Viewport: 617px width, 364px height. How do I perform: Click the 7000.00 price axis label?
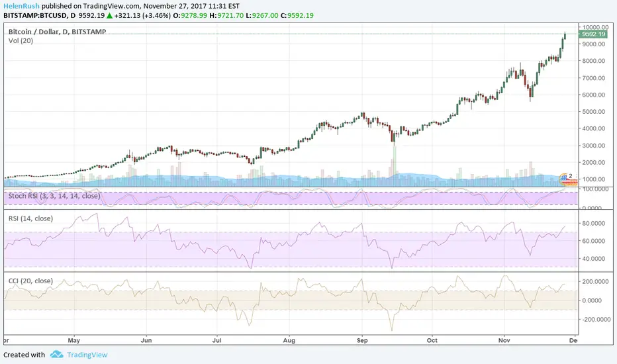(x=594, y=78)
